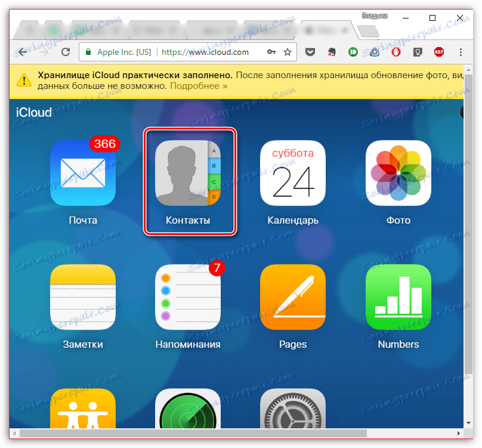Open a new browser tab

(368, 32)
